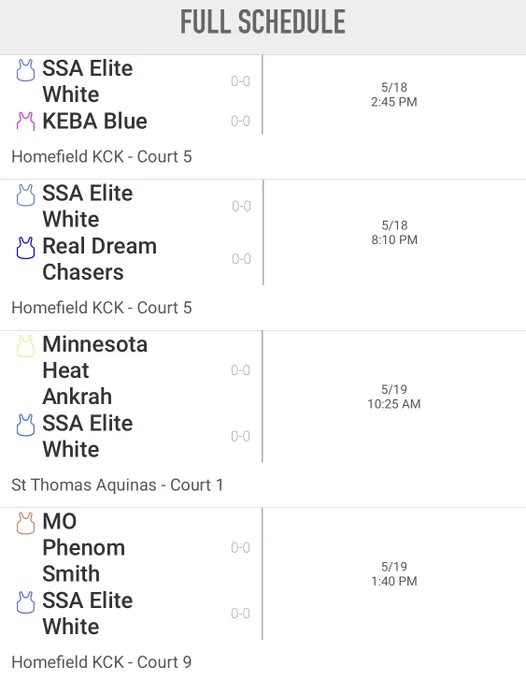Click the dark blue Real Dream Chasers jersey icon
The width and height of the screenshot is (526, 680).
26,248
